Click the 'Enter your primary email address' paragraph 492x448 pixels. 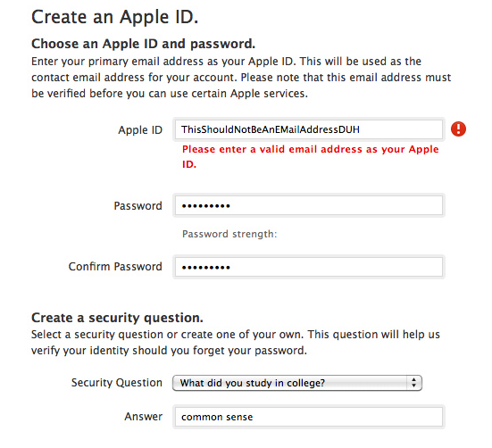click(241, 77)
